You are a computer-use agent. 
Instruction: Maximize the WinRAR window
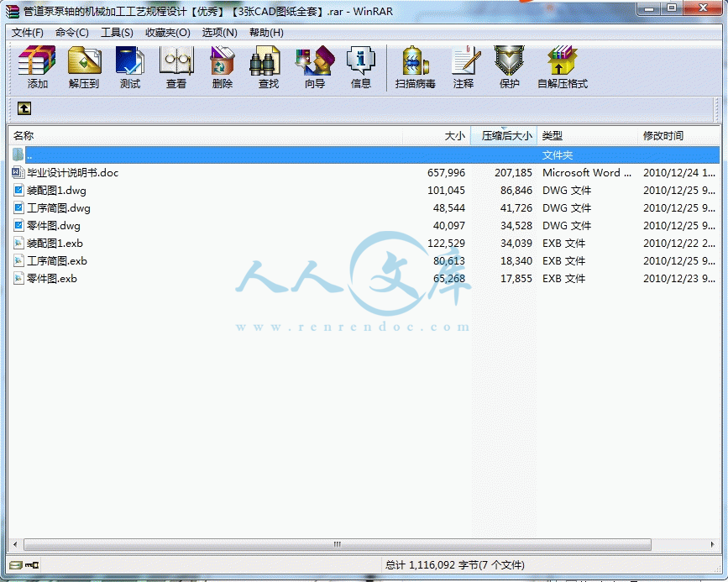[x=672, y=9]
